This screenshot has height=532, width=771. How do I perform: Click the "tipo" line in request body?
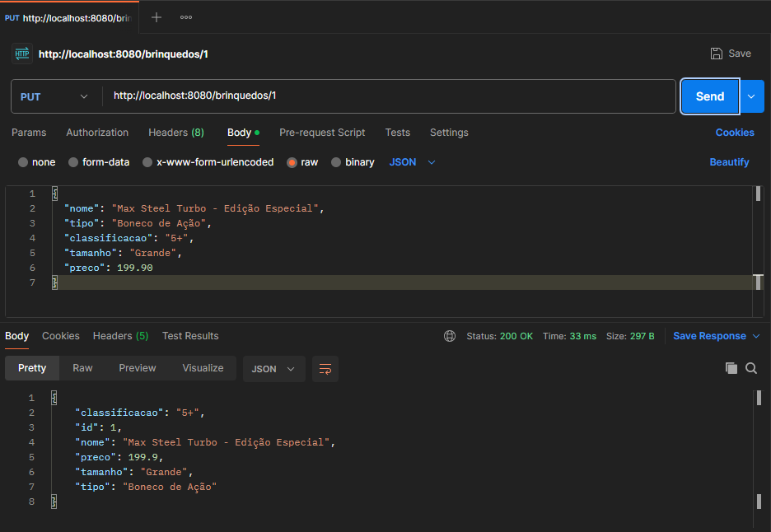138,223
